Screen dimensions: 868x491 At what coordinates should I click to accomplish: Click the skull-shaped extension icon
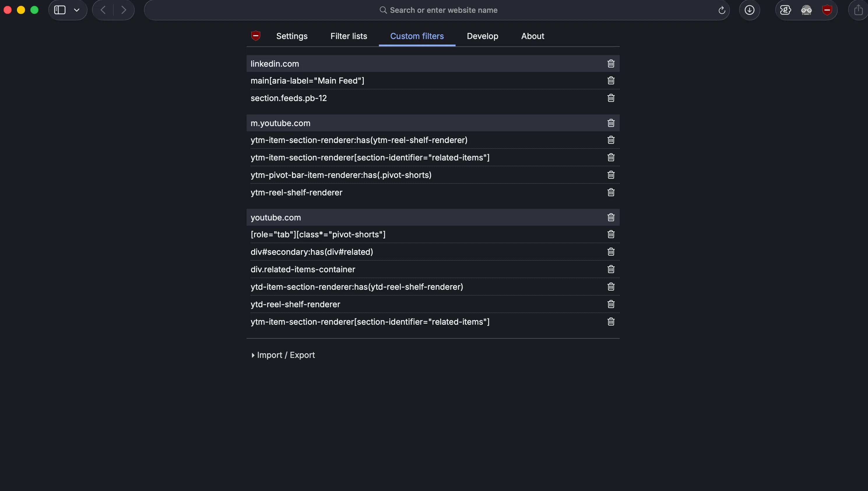coord(806,10)
